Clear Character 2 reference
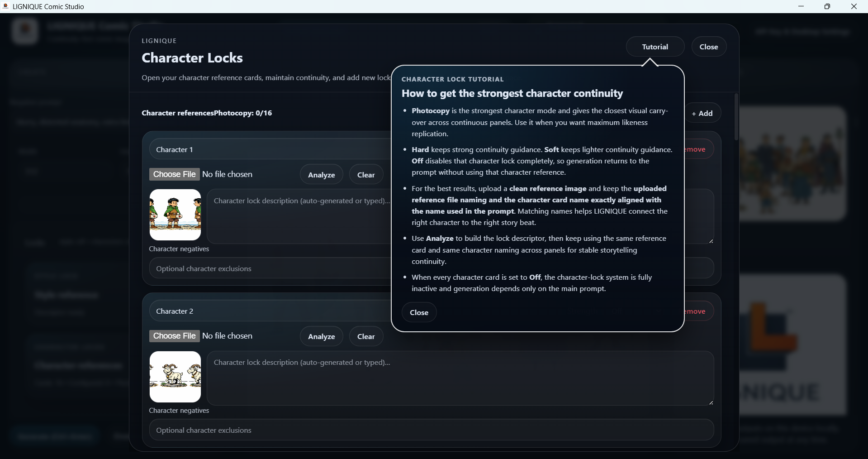This screenshot has width=868, height=459. 366,336
